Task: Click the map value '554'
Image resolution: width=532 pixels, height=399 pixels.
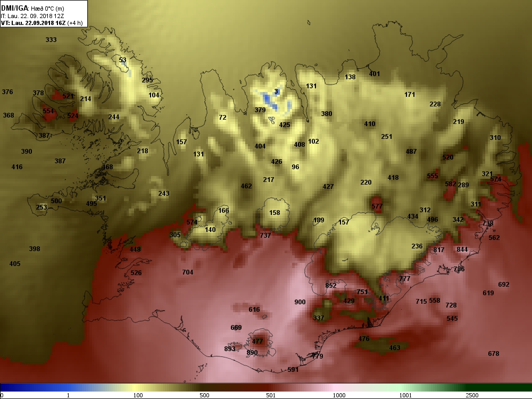Action: tap(48, 111)
